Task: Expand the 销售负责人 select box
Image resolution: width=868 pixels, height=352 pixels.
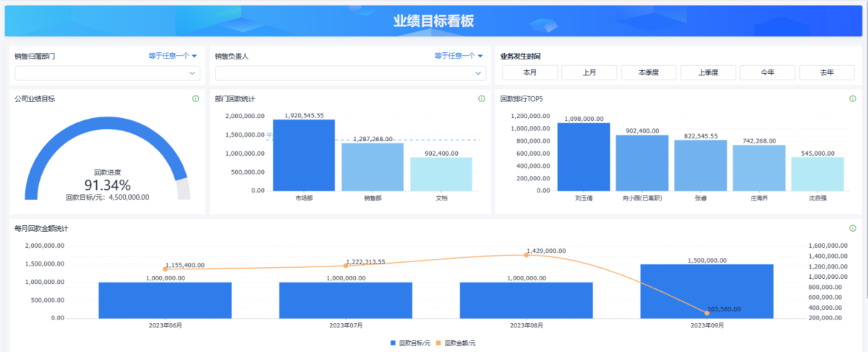Action: pyautogui.click(x=350, y=73)
